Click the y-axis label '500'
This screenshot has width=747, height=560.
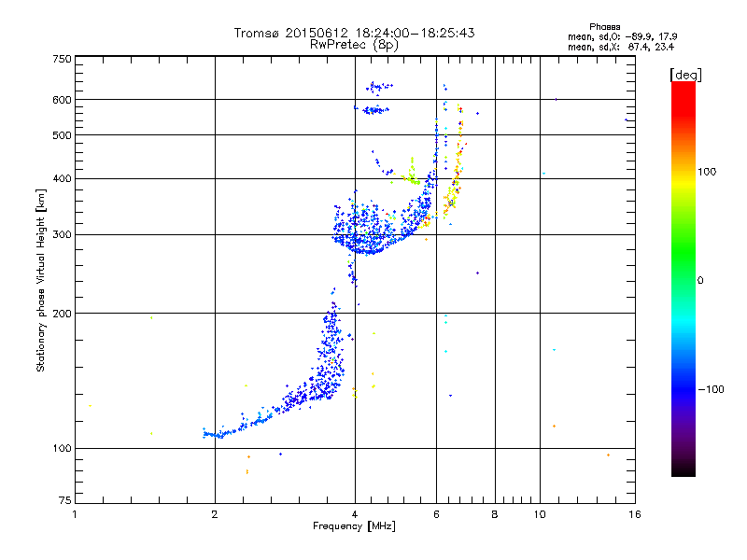point(62,135)
